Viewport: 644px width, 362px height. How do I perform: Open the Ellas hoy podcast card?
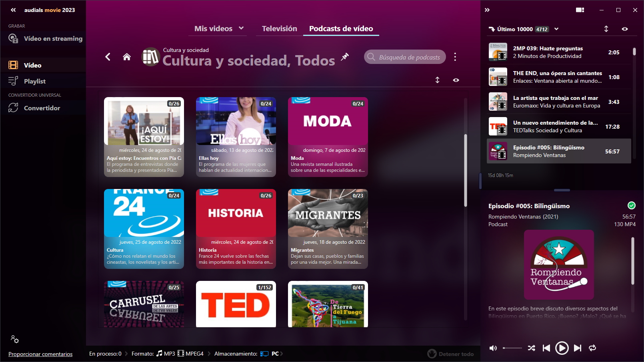[x=236, y=137]
